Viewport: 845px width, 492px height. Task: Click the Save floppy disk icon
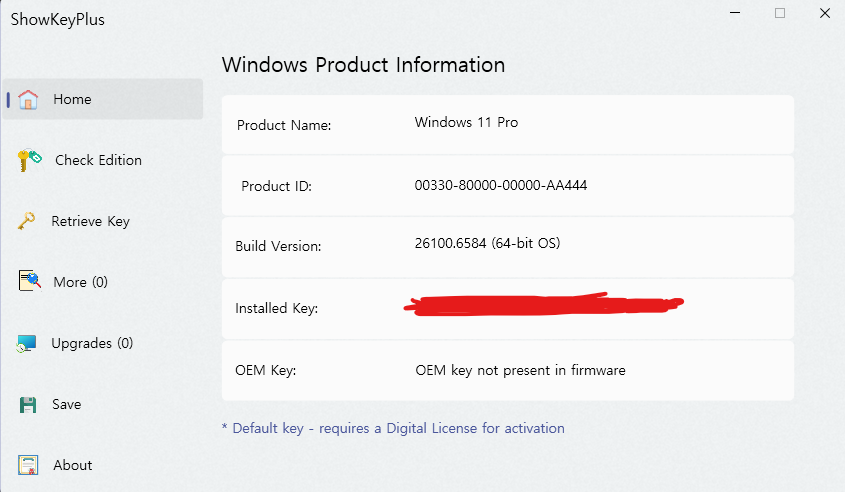coord(28,405)
